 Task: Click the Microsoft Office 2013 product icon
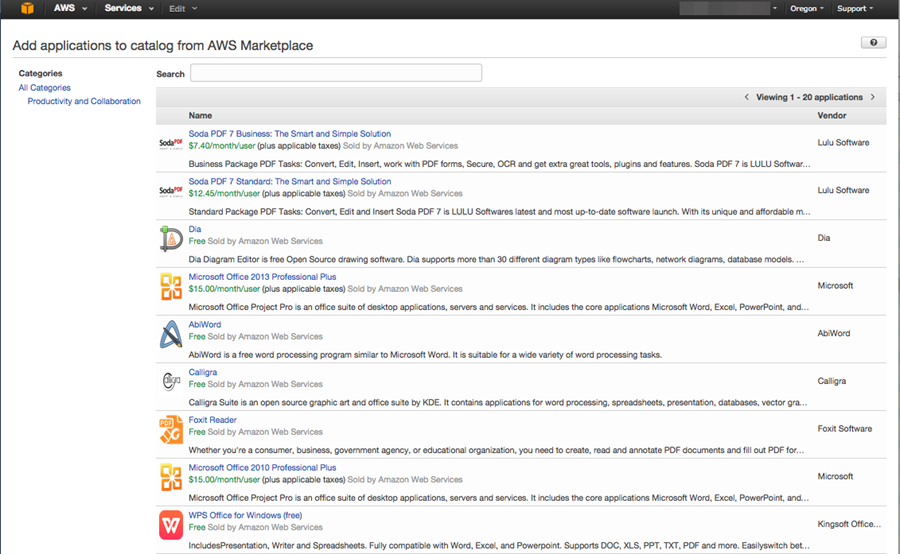pyautogui.click(x=171, y=287)
